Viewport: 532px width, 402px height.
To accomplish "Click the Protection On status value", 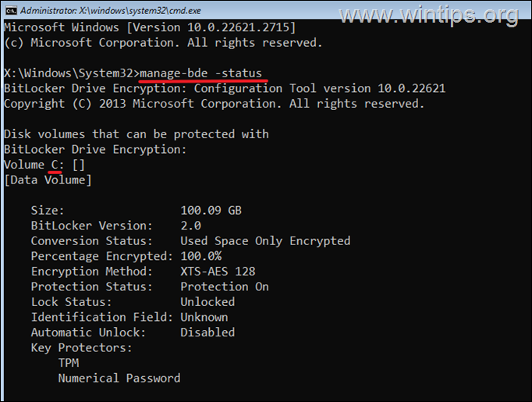I will pos(225,286).
